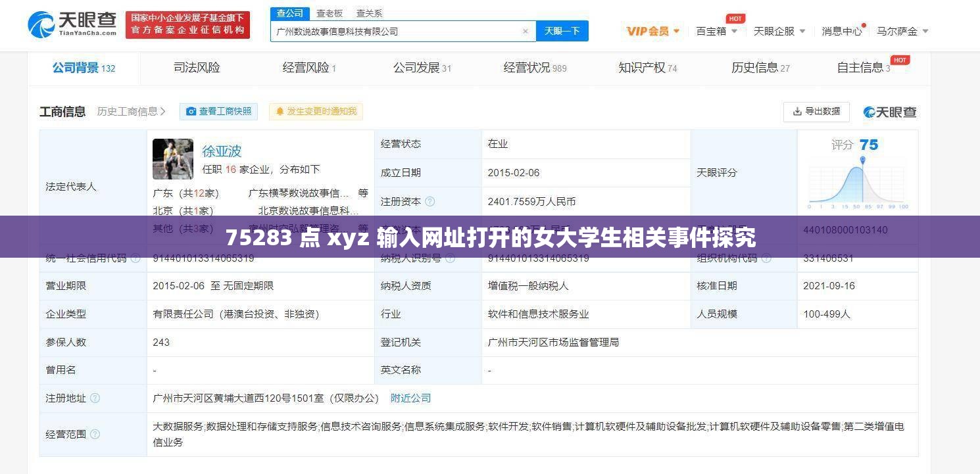Image resolution: width=980 pixels, height=474 pixels.
Task: Click the 天眼一下 search button
Action: [562, 32]
